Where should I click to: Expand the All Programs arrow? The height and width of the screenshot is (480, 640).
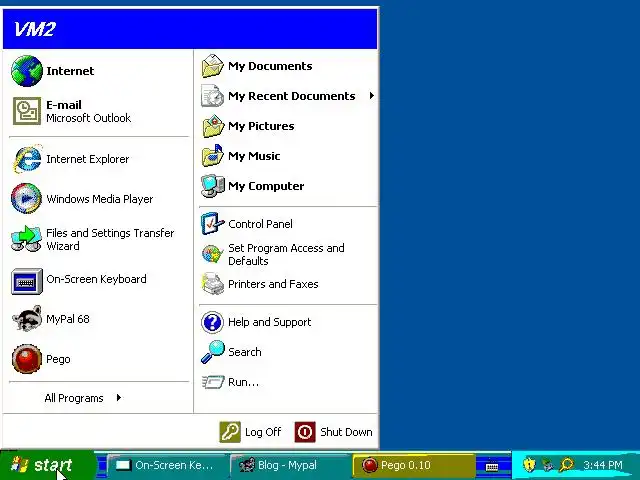[118, 398]
